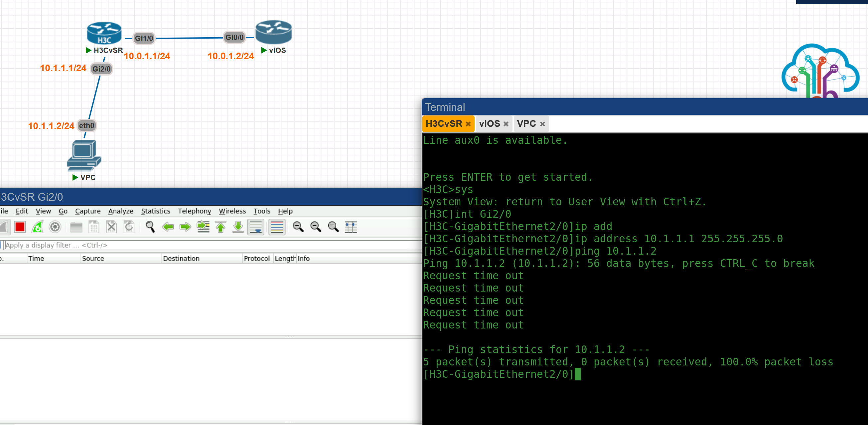The height and width of the screenshot is (425, 868).
Task: Switch to the vIOS terminal tab
Action: (490, 123)
